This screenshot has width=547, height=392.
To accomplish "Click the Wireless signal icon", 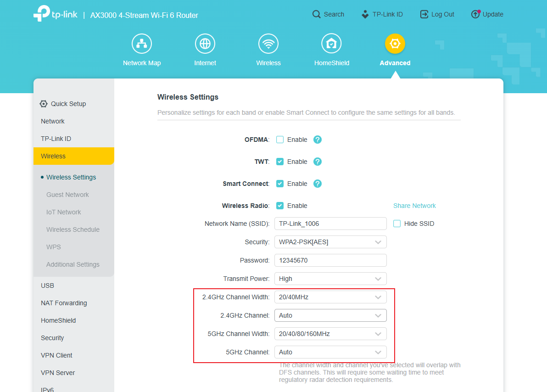I will pos(268,43).
